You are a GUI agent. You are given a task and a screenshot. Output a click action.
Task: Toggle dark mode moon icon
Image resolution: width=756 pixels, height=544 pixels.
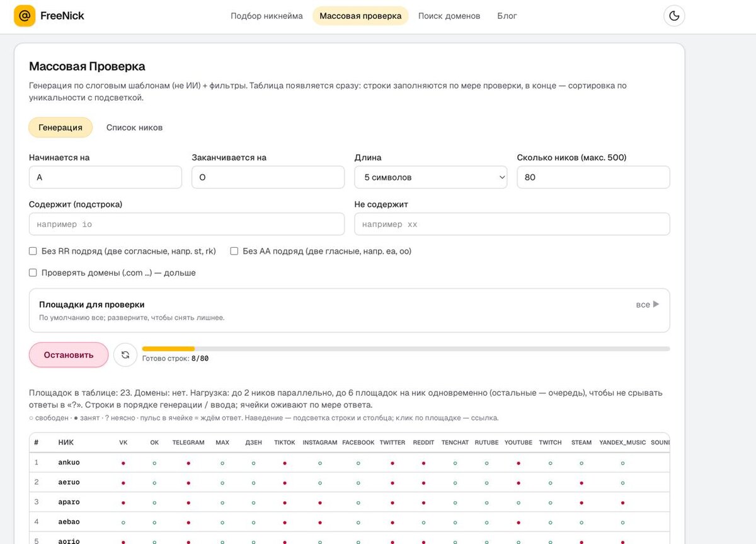[674, 16]
